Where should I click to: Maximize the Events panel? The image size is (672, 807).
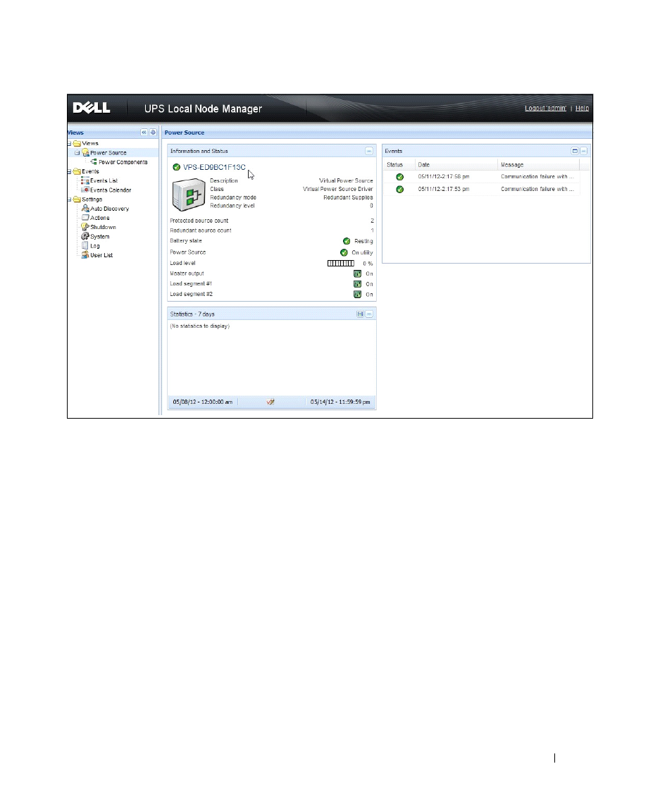point(575,151)
